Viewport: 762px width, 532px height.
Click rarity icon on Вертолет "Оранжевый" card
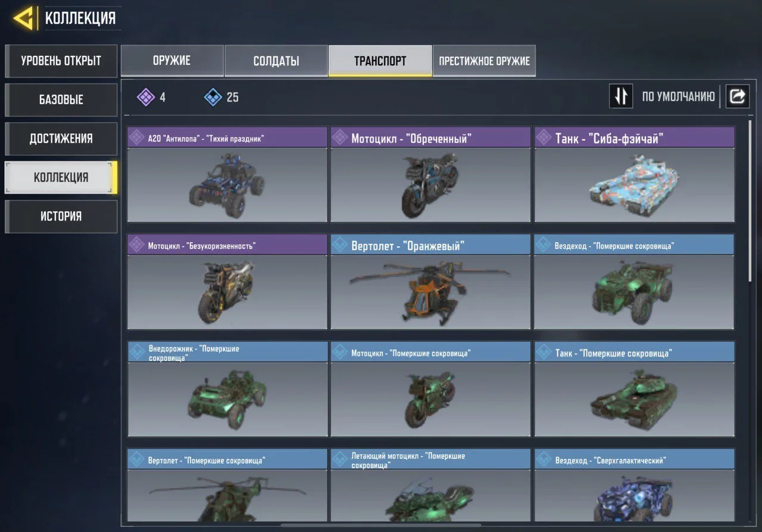tap(340, 245)
